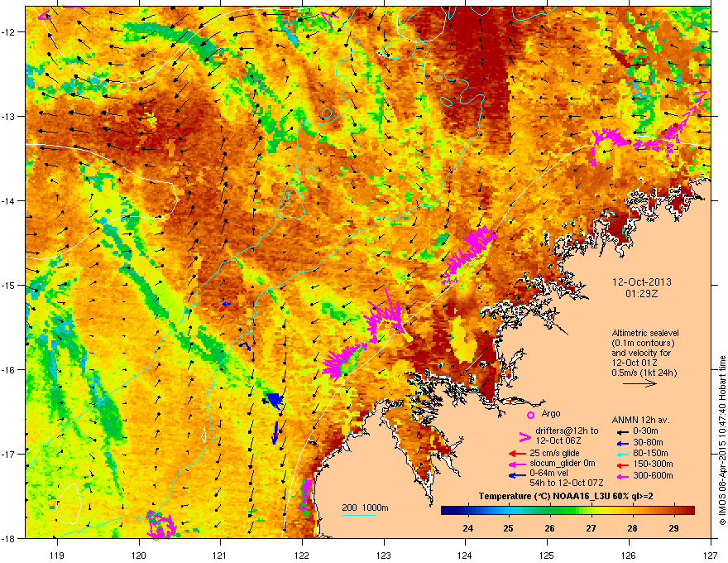Image resolution: width=728 pixels, height=563 pixels.
Task: Click the magenta Argo circle legend marker
Action: tap(530, 415)
